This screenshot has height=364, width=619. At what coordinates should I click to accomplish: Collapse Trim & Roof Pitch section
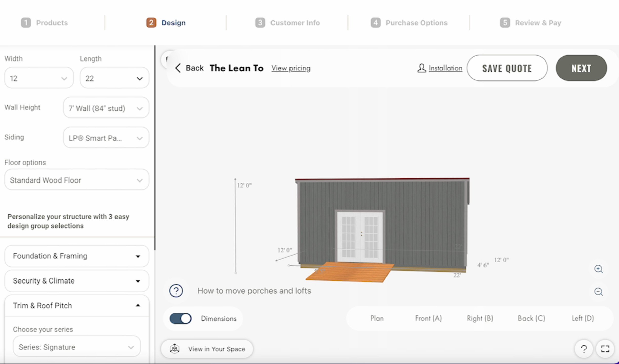pyautogui.click(x=76, y=305)
